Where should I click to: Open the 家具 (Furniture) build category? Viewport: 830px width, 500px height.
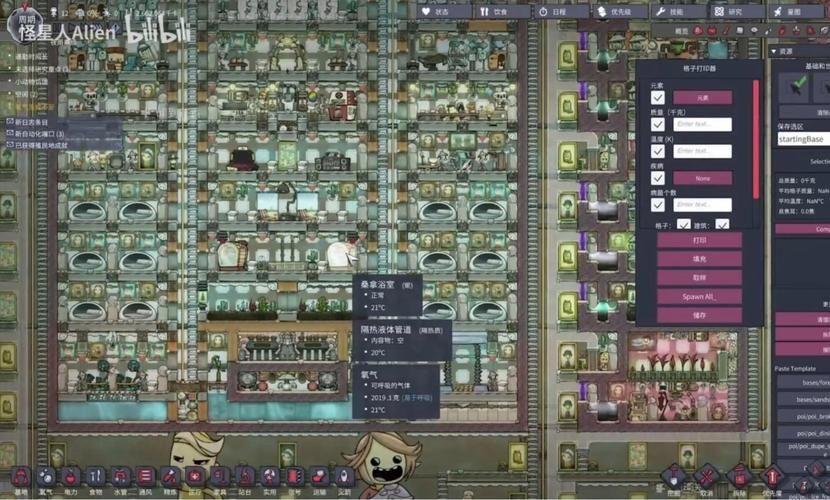point(220,478)
